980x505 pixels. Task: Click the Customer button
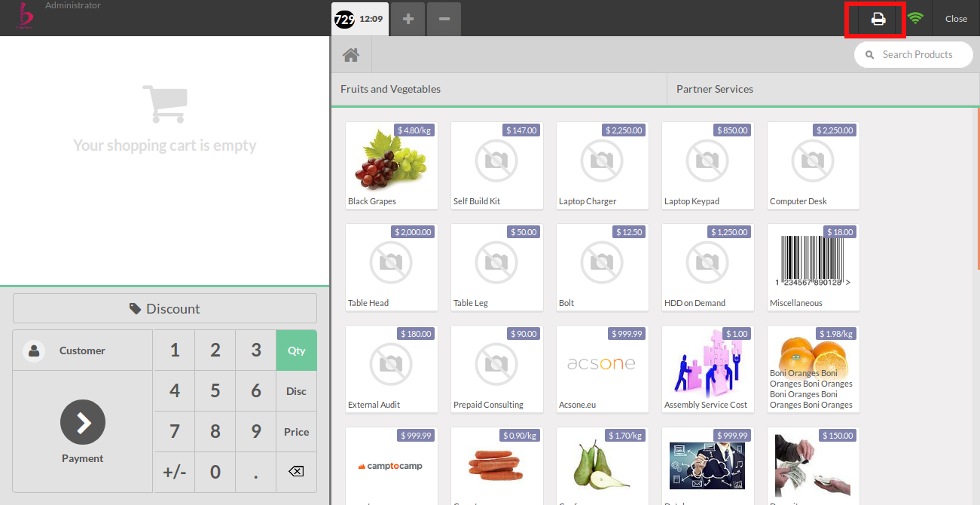82,350
